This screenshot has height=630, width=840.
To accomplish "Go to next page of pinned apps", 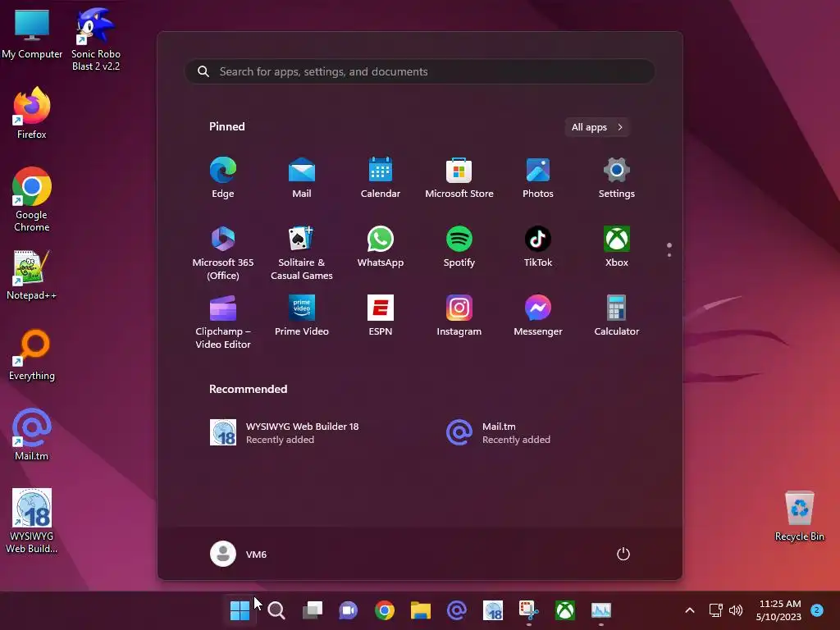I will coord(669,255).
